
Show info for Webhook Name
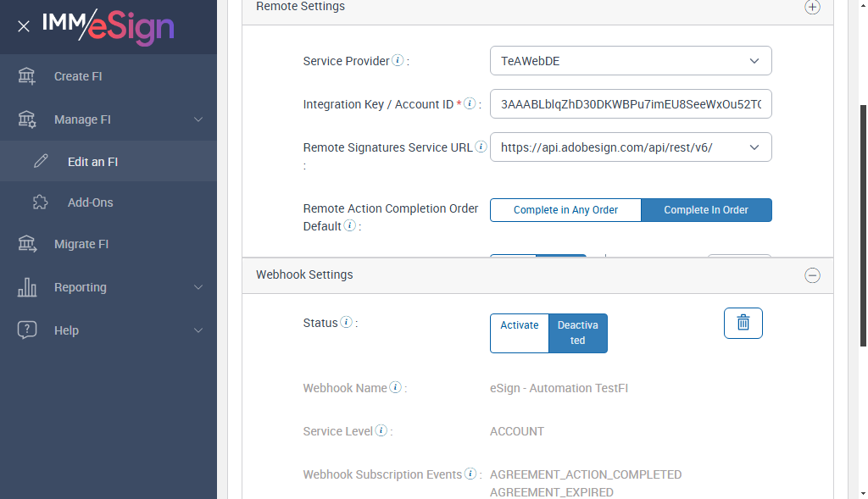[x=395, y=387]
